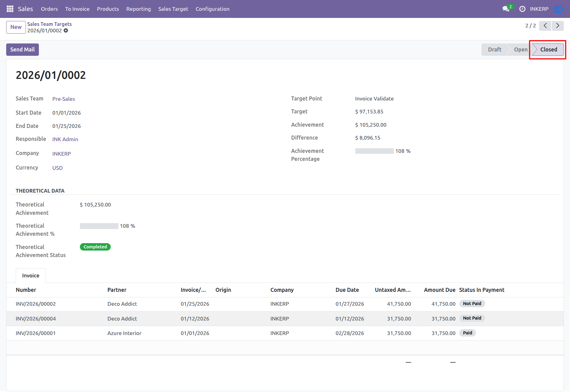
Task: Set status to Open
Action: [x=520, y=50]
